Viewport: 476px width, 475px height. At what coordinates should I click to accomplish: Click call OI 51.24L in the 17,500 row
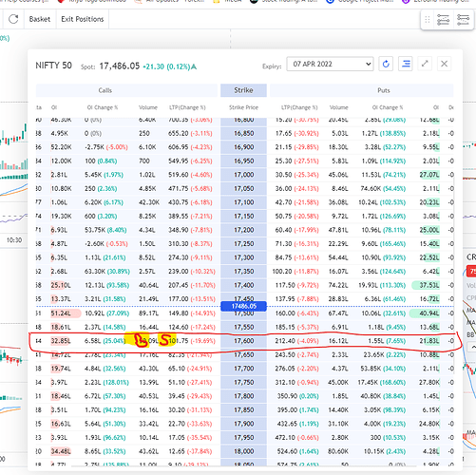(x=61, y=313)
